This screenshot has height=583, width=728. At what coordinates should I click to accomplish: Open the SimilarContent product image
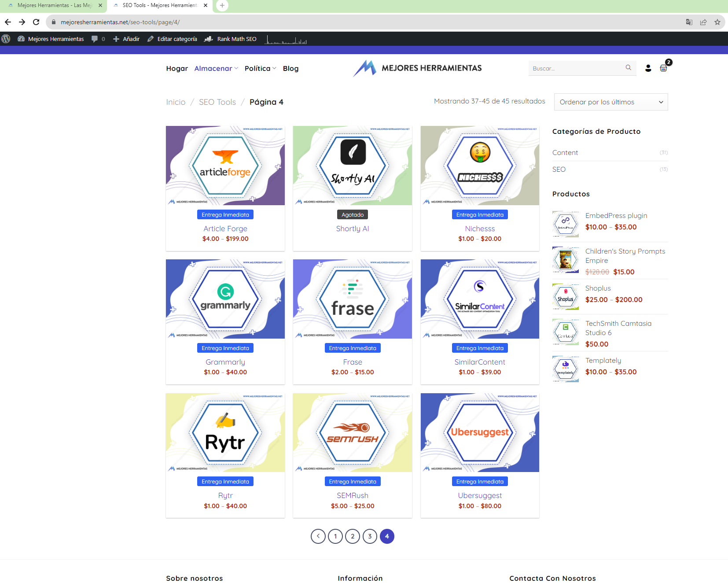(x=480, y=299)
